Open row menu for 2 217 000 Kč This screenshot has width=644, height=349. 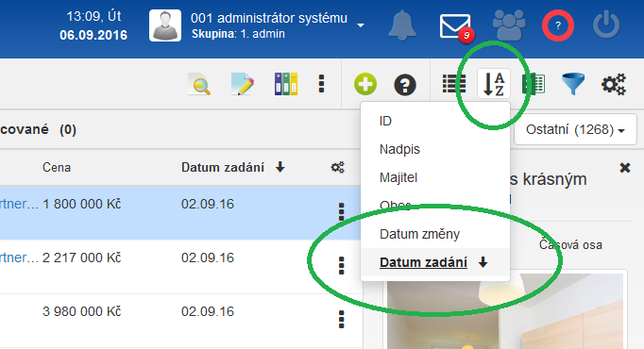coord(341,266)
